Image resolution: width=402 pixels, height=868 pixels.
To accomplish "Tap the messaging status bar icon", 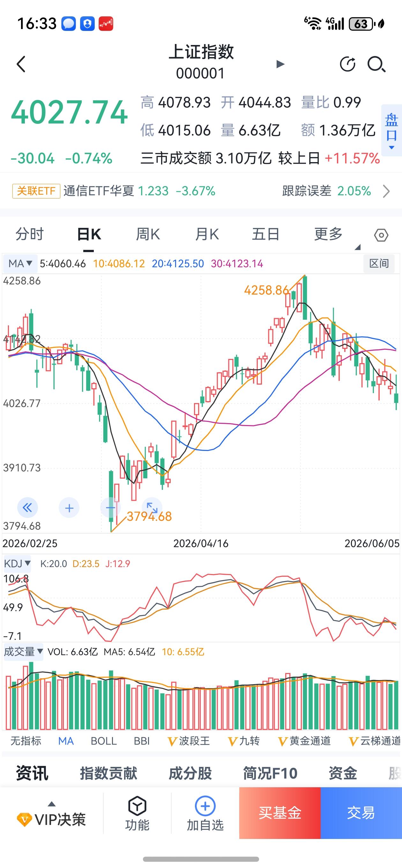I will (x=68, y=24).
